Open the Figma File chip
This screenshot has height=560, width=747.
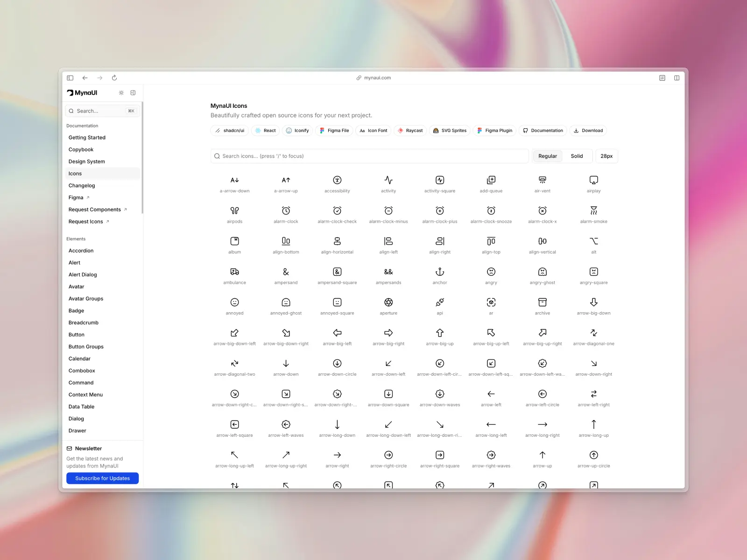click(x=334, y=131)
